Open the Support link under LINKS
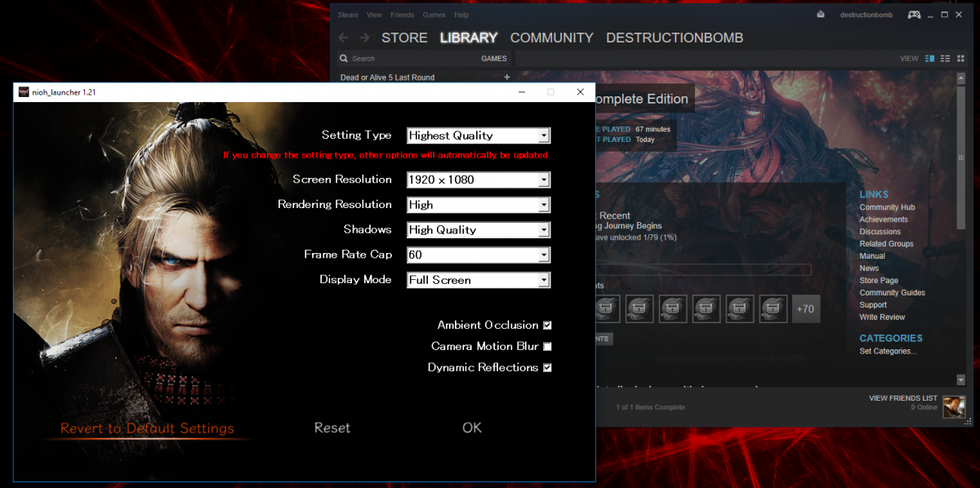980x488 pixels. point(873,305)
